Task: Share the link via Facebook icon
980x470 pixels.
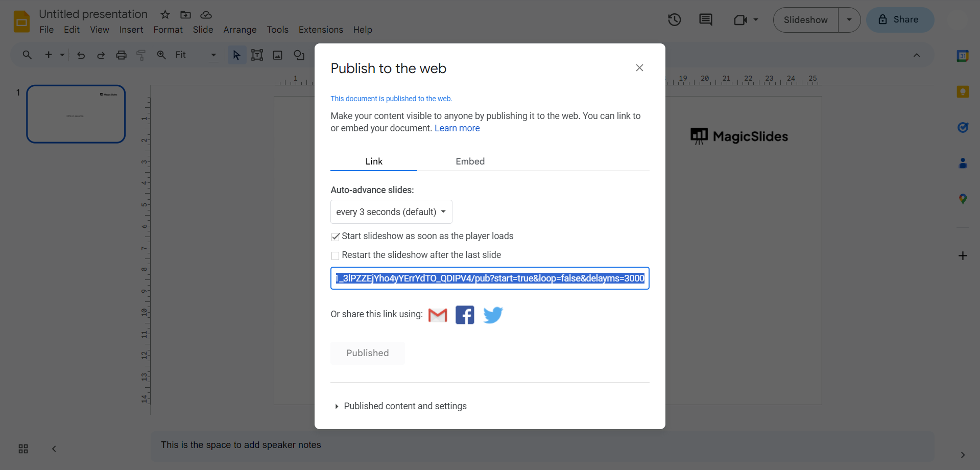Action: tap(465, 315)
